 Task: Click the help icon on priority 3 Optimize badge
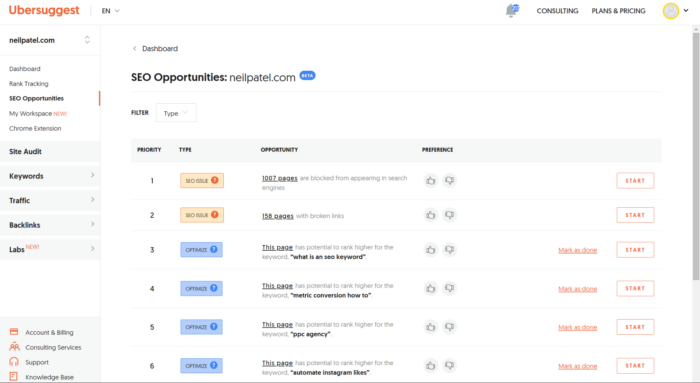pos(214,250)
